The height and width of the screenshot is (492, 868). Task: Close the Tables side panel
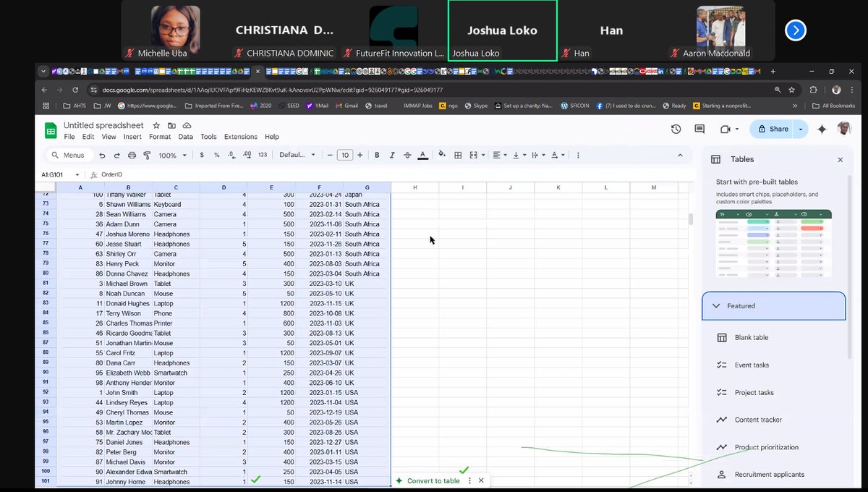(840, 159)
